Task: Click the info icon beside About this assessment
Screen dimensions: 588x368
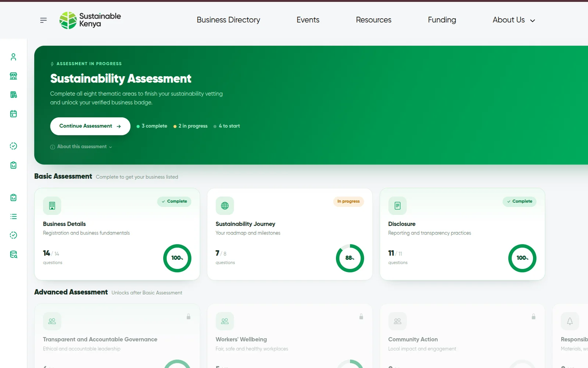Action: [53, 147]
